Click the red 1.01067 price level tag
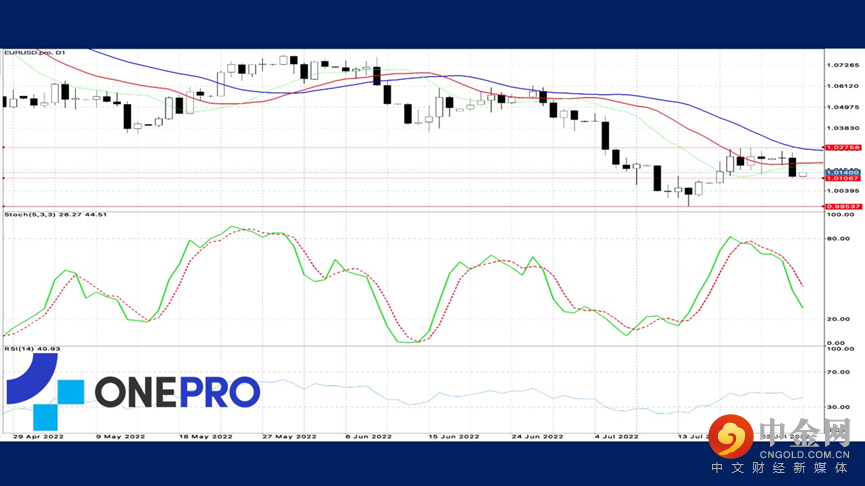Image resolution: width=865 pixels, height=486 pixels. [842, 179]
